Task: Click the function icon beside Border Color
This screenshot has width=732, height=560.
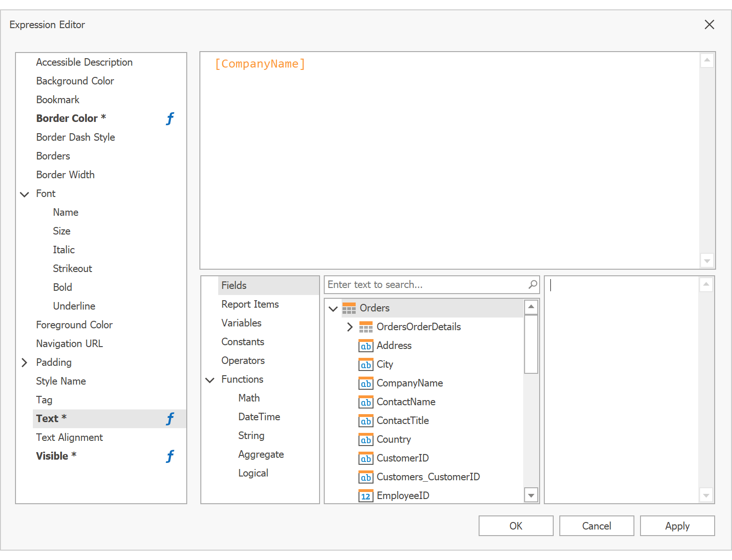Action: pyautogui.click(x=170, y=119)
